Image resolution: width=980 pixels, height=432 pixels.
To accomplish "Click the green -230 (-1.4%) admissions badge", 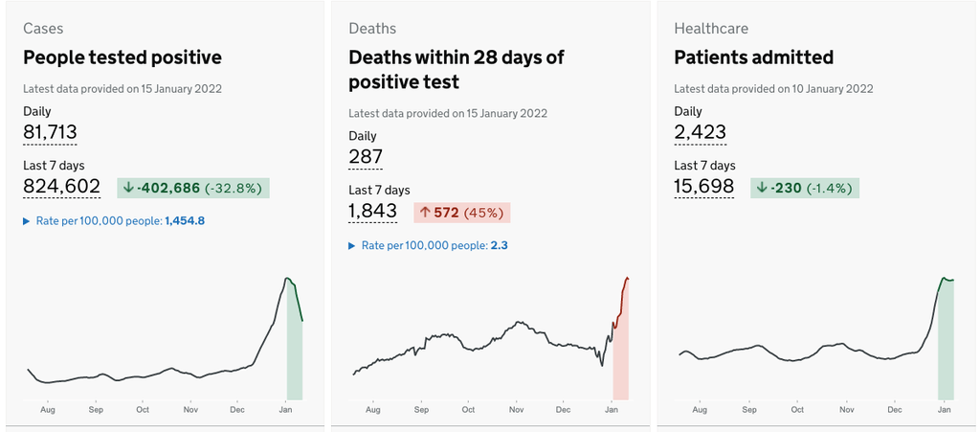I will pyautogui.click(x=805, y=188).
